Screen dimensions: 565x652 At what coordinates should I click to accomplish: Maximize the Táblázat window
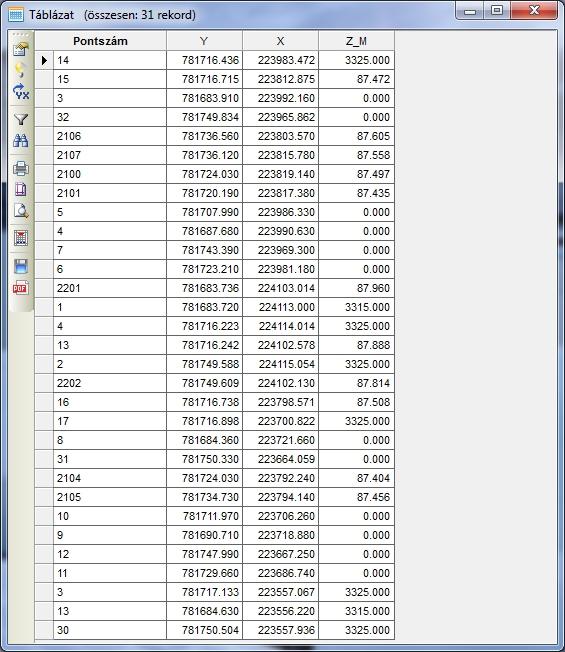[497, 10]
